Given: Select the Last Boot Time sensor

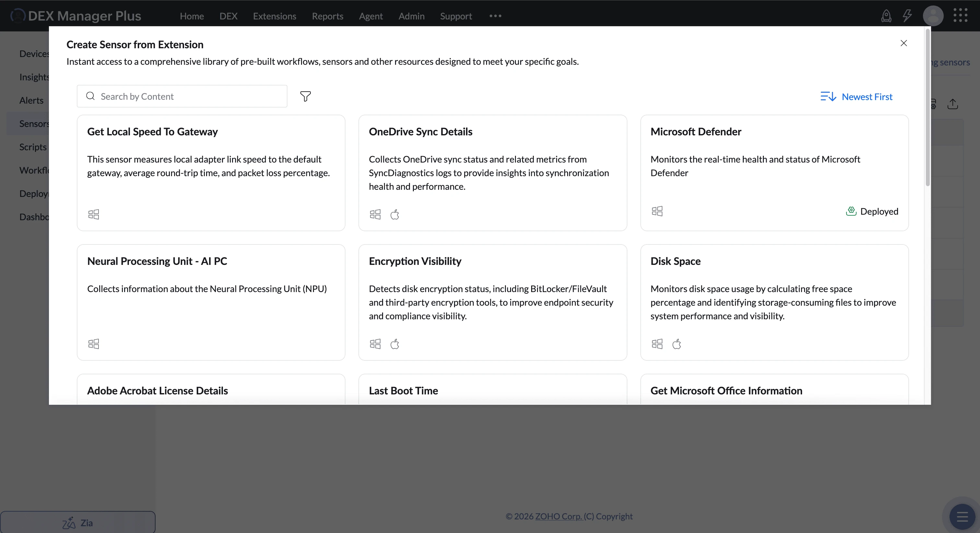Looking at the screenshot, I should tap(492, 389).
